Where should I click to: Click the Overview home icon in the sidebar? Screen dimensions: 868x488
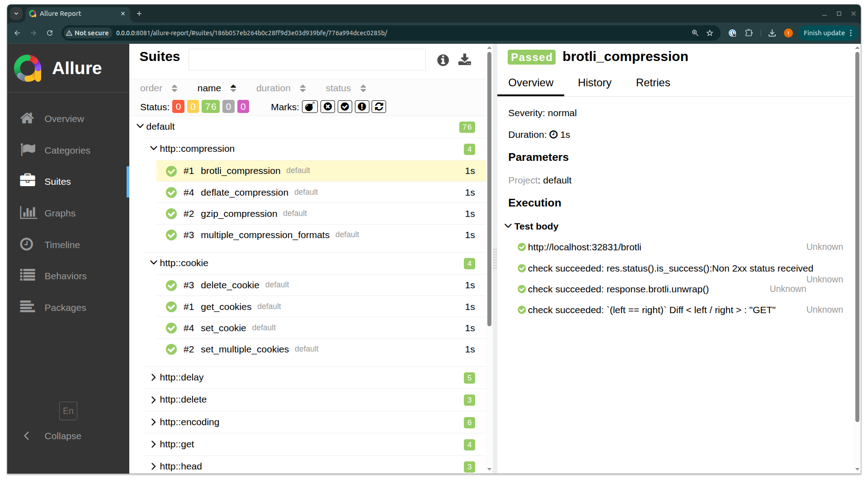[27, 118]
